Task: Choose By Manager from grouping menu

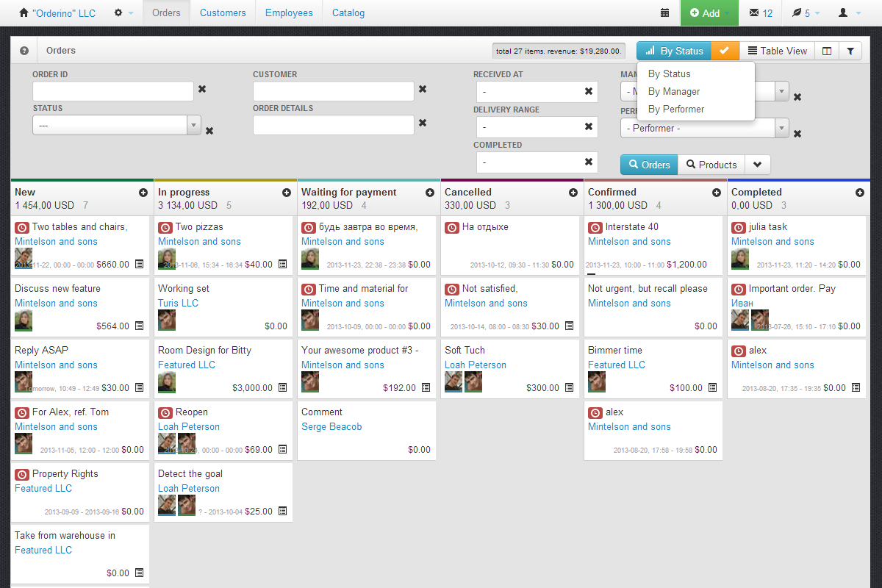Action: [x=674, y=91]
